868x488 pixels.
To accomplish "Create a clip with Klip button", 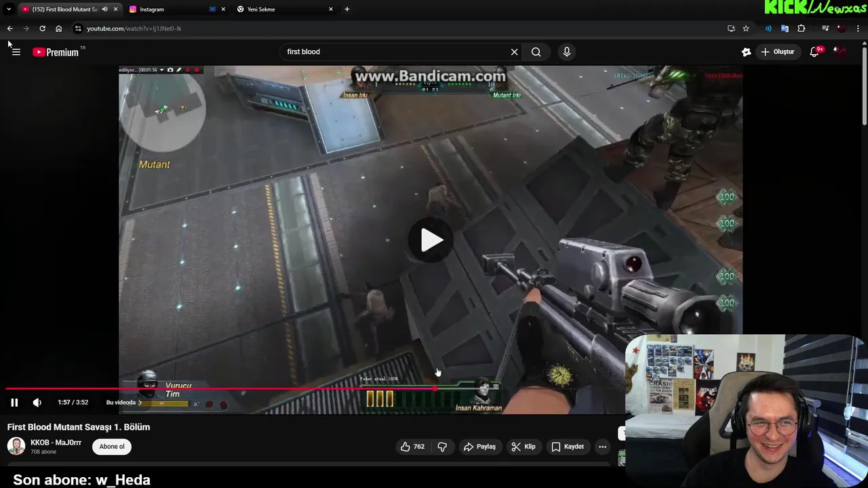I will coord(524,447).
